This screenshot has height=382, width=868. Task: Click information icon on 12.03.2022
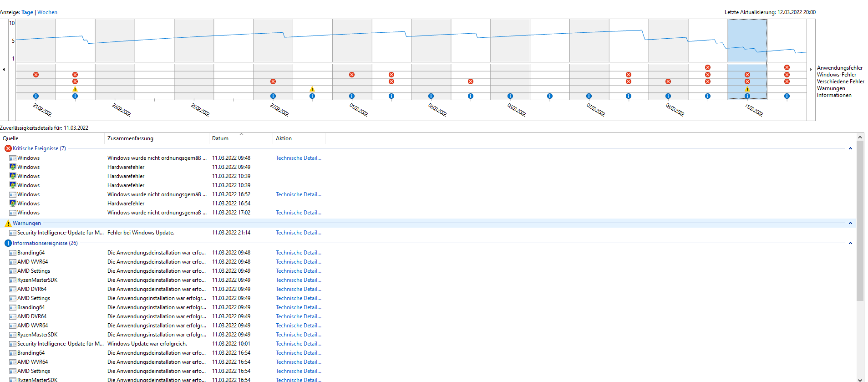(x=787, y=96)
